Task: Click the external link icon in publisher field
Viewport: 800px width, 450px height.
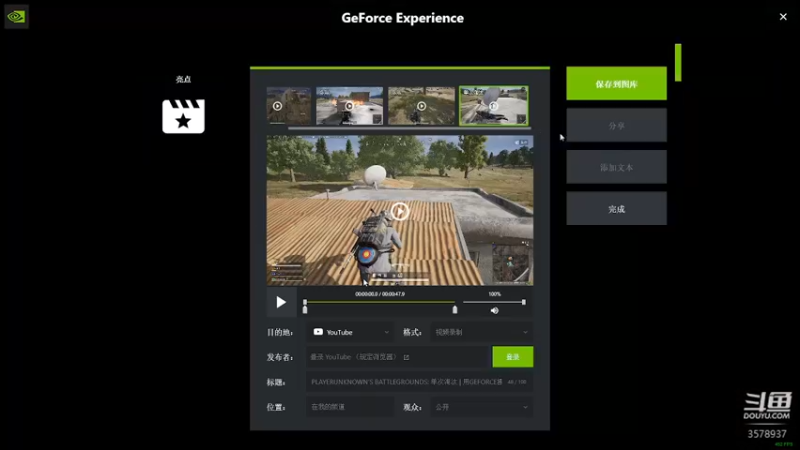Action: click(x=406, y=357)
